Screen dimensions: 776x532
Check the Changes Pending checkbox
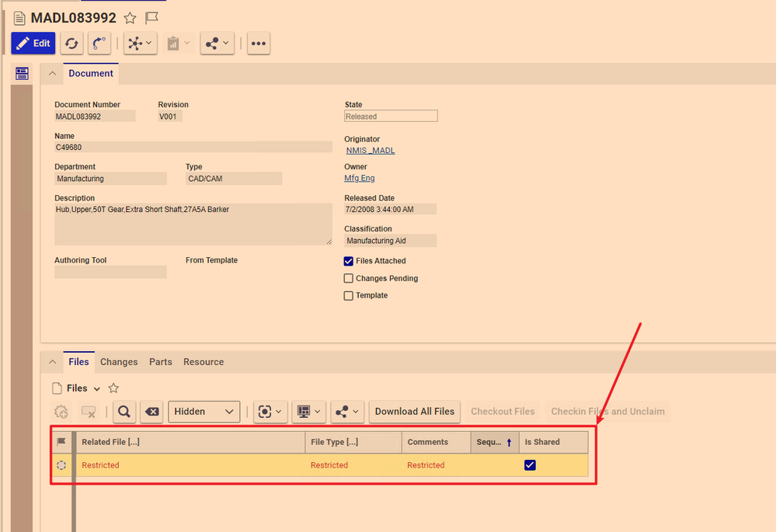pos(349,279)
